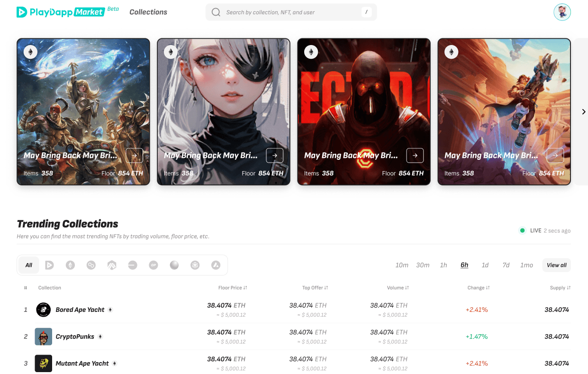The width and height of the screenshot is (588, 374).
Task: Select the 7d time range
Action: pos(506,265)
